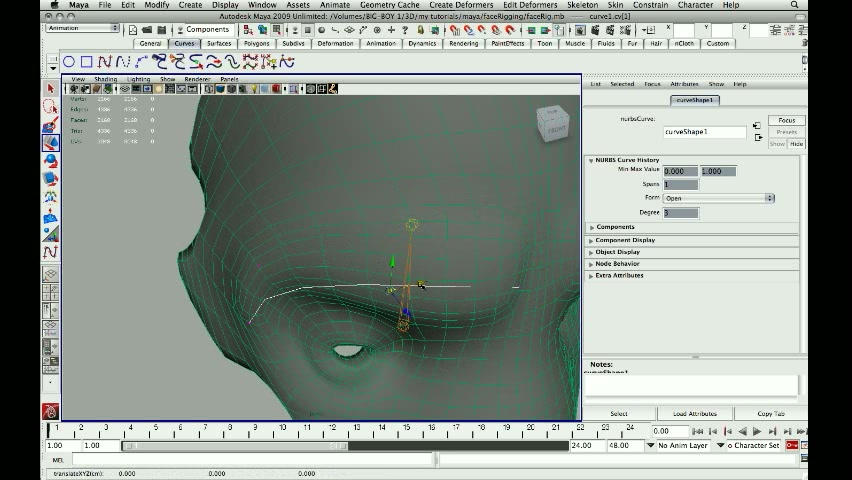Select the NURBS circle shelf icon
The width and height of the screenshot is (852, 480).
[69, 62]
